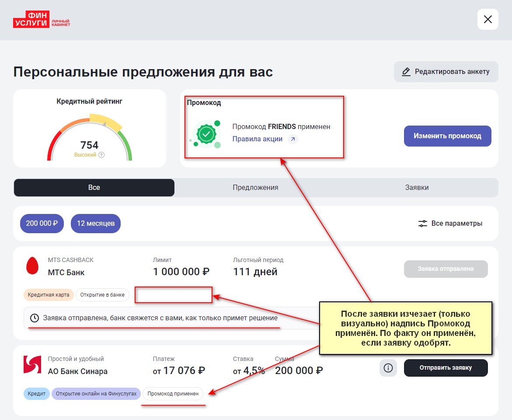Click the Промокод section heading
Screen dimensions: 512x420
point(204,103)
